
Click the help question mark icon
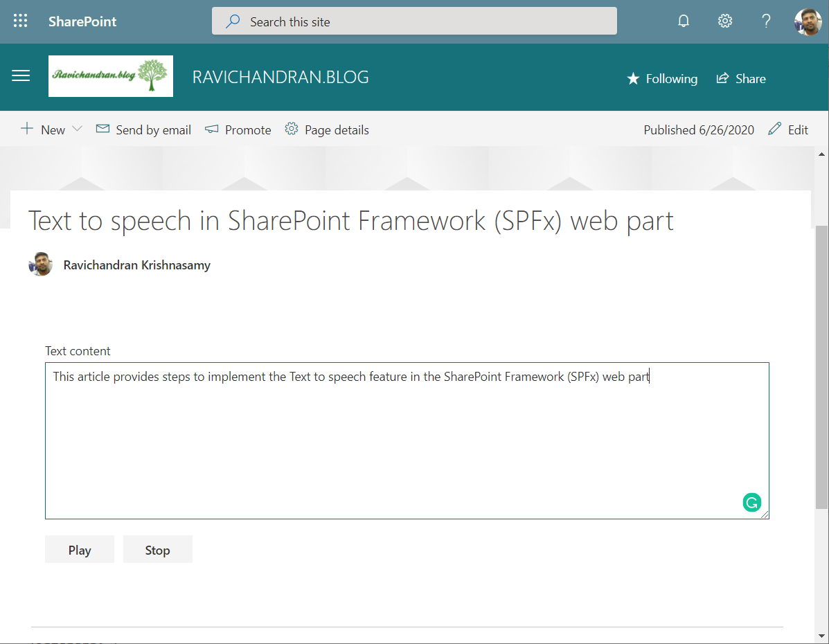pos(766,21)
